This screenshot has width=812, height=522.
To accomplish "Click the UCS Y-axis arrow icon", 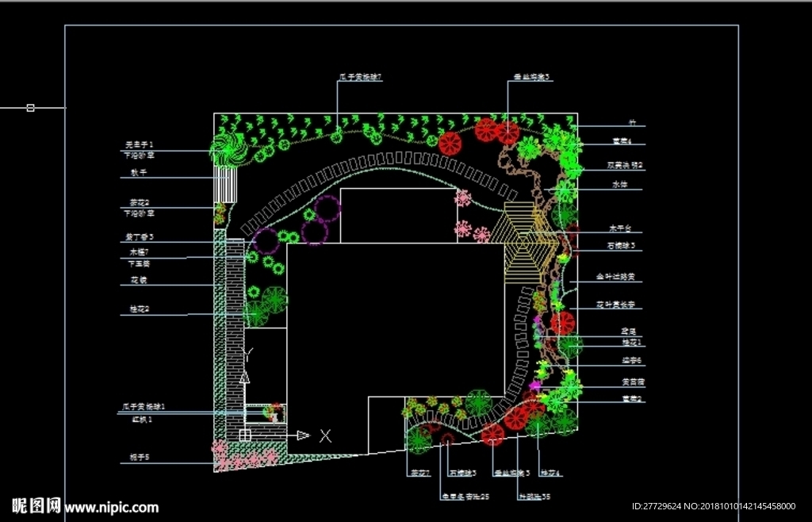I will click(245, 377).
